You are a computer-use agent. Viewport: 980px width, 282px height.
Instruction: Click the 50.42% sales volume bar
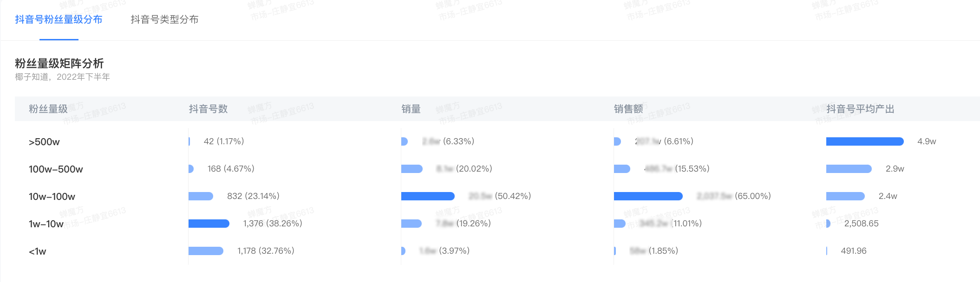(428, 196)
